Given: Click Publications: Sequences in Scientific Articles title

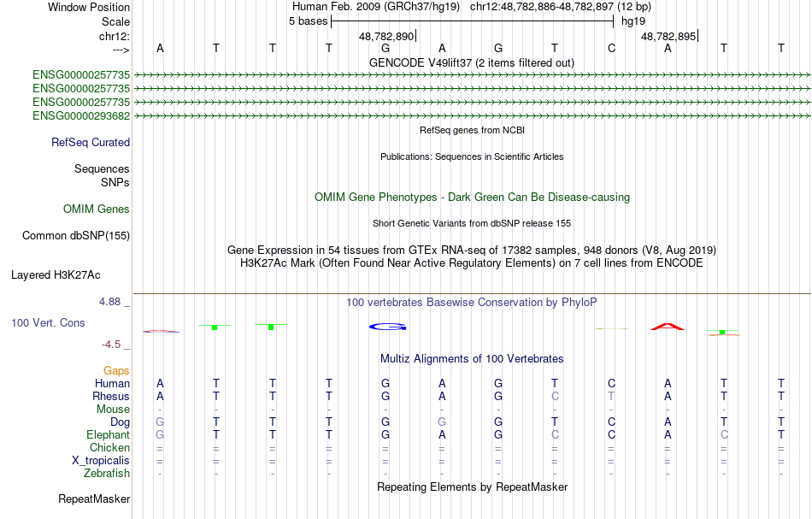Looking at the screenshot, I should coord(472,157).
